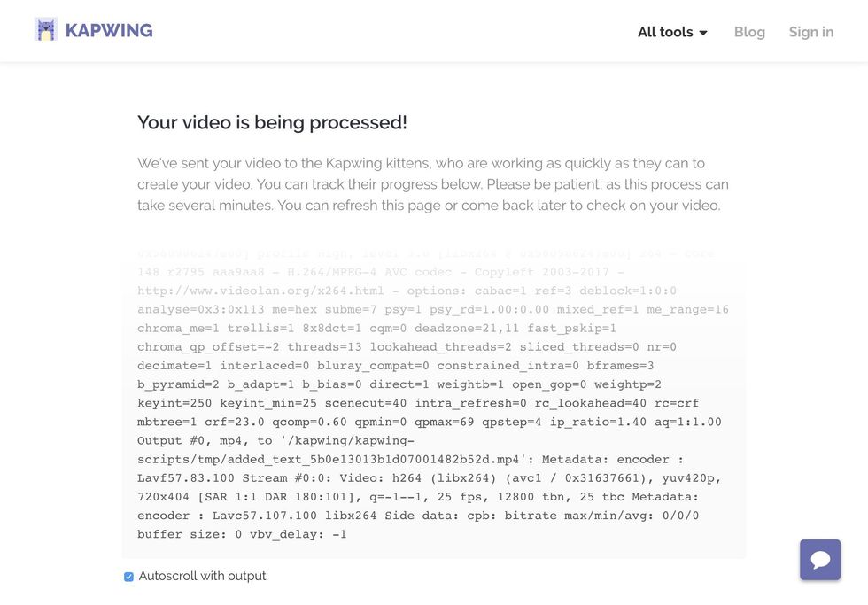Click the caret arrow beside All tools
Viewport: 868px width, 605px height.
click(x=703, y=33)
